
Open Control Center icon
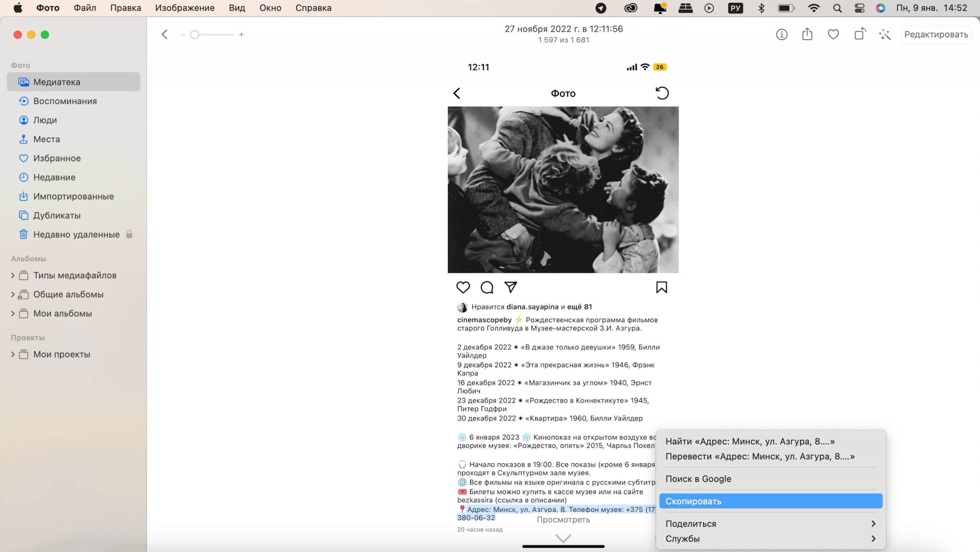click(859, 8)
